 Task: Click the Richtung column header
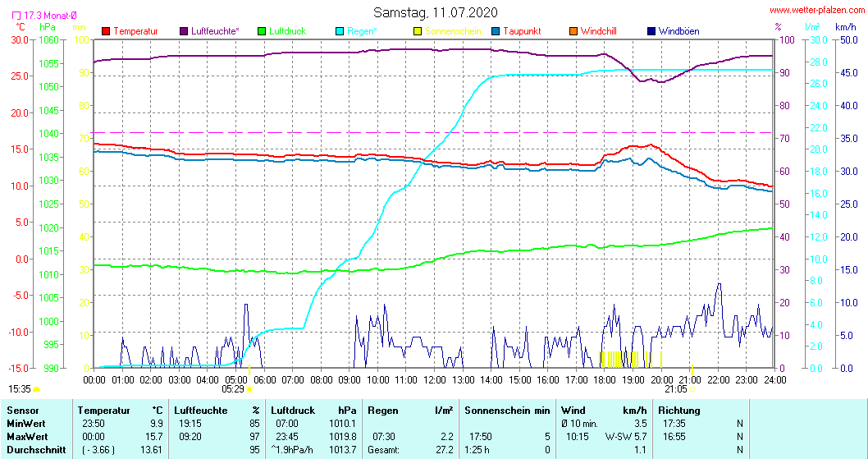pos(679,411)
